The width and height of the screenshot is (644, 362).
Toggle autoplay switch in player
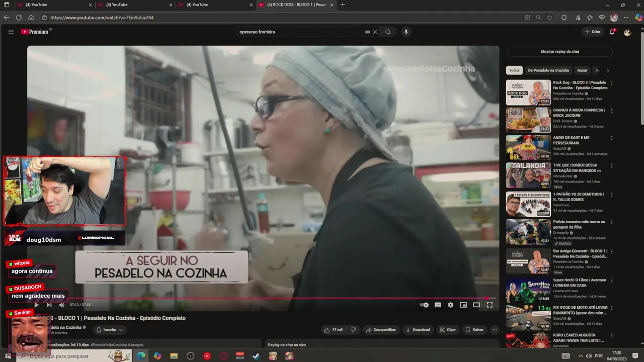(424, 305)
